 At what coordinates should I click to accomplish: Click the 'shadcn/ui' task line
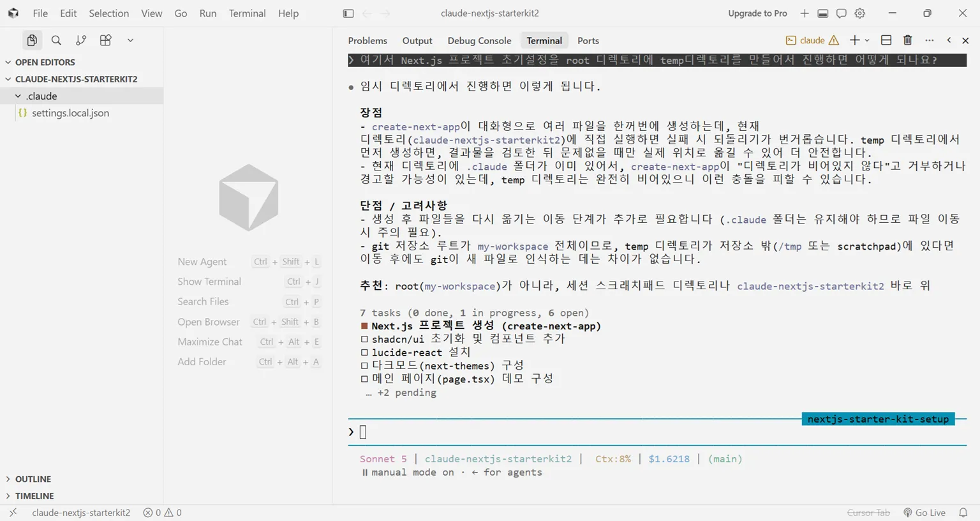point(463,339)
